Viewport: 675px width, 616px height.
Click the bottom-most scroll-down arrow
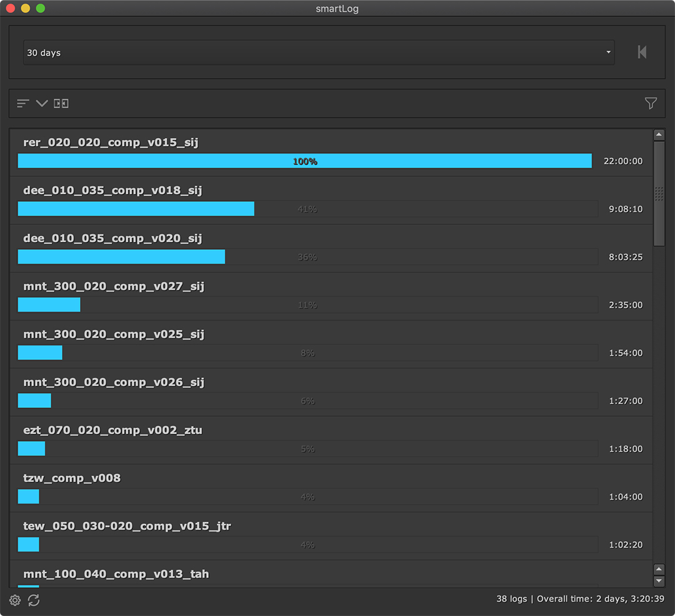tap(659, 582)
